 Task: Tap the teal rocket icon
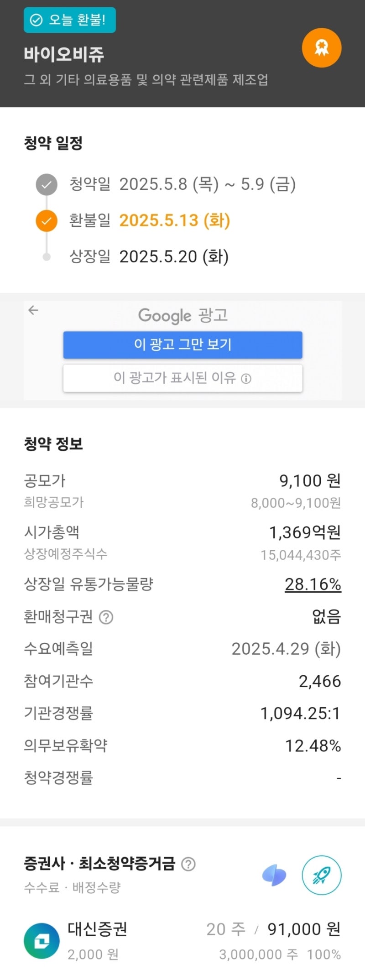coord(322,876)
